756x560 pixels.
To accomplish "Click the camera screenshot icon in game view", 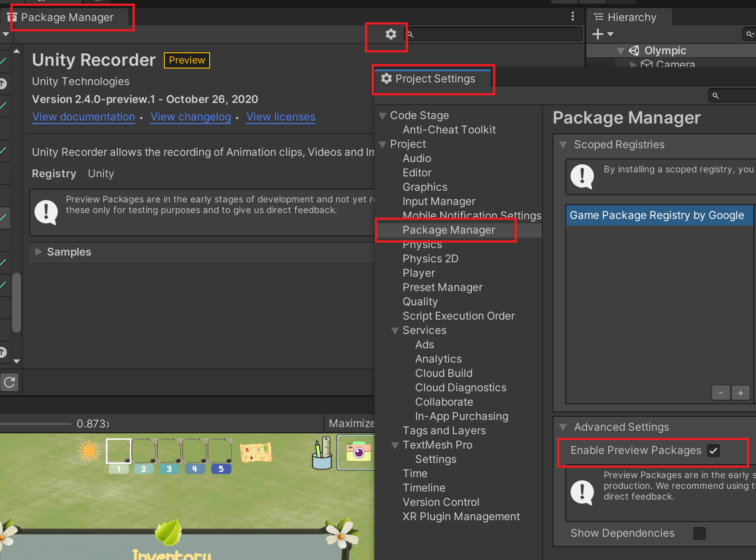I will tap(358, 451).
